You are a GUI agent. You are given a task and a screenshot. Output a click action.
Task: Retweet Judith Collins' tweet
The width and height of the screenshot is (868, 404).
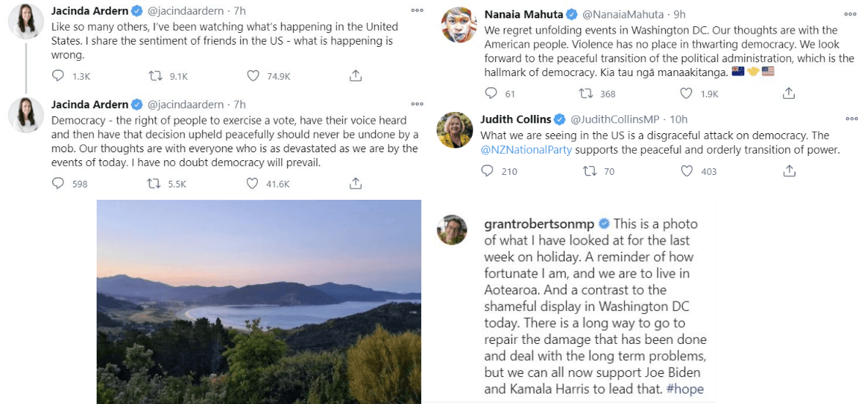click(x=588, y=171)
